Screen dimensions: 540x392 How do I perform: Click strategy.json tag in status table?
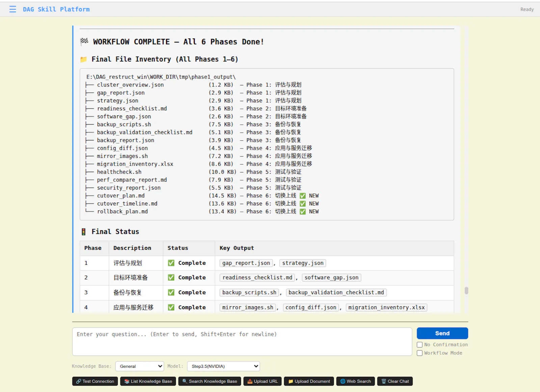(303, 263)
